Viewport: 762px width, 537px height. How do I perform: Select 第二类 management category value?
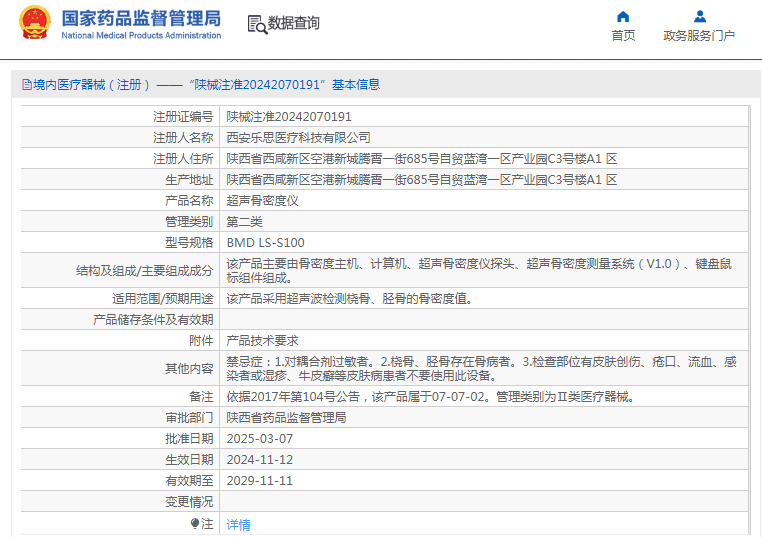click(x=244, y=222)
